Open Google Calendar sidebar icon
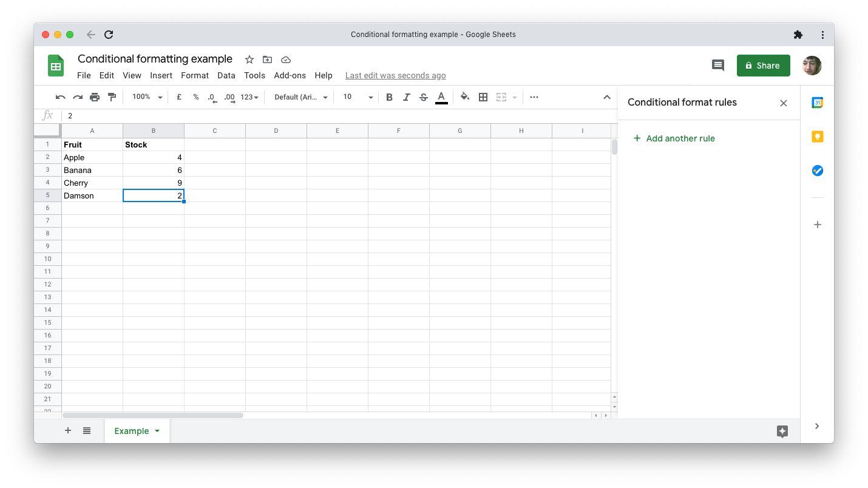This screenshot has width=868, height=488. pyautogui.click(x=817, y=103)
